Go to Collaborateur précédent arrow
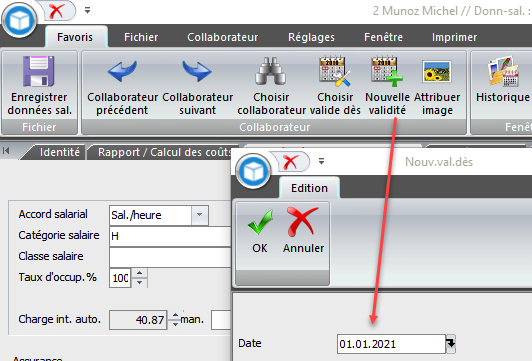The width and height of the screenshot is (532, 361). coord(122,71)
